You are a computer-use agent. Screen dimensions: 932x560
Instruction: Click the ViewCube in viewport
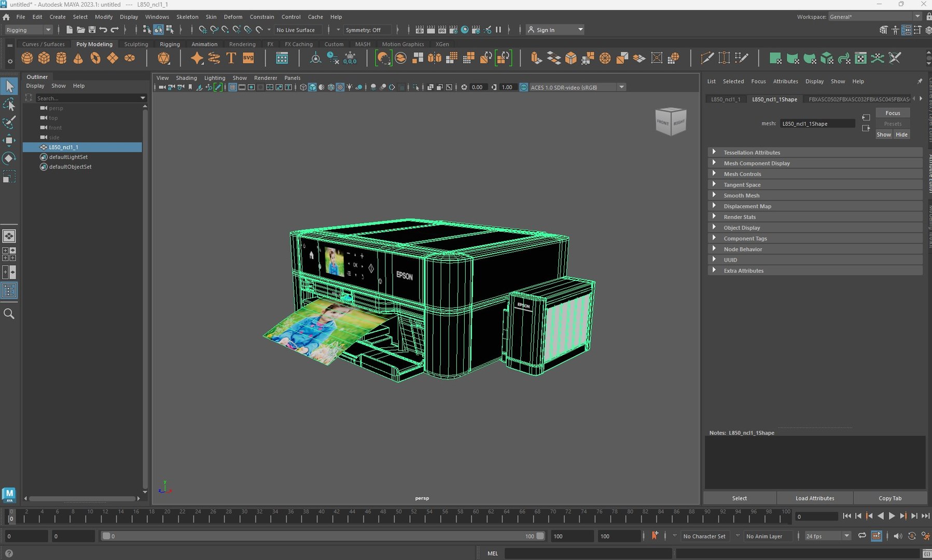(x=671, y=121)
